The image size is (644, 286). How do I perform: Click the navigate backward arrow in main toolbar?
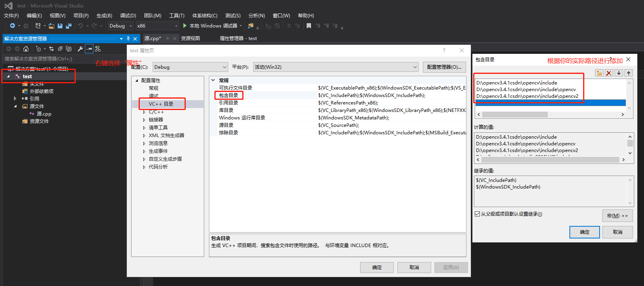pyautogui.click(x=13, y=26)
